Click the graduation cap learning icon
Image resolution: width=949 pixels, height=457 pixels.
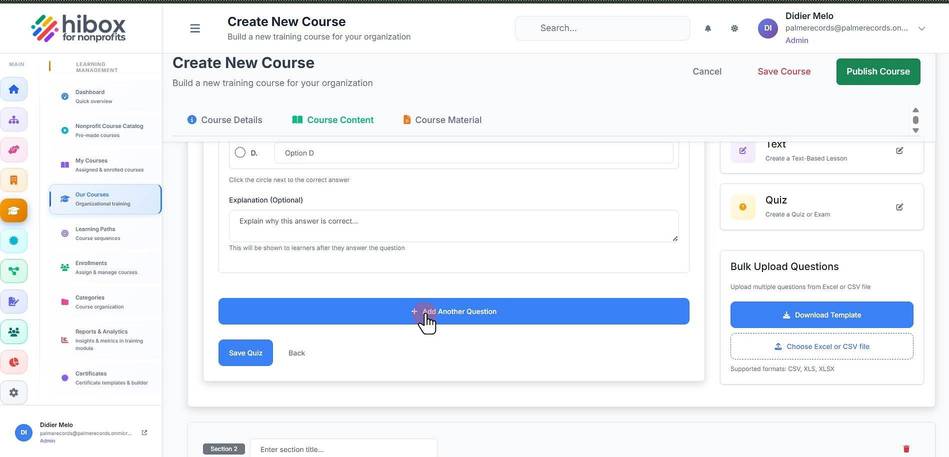[x=13, y=211]
